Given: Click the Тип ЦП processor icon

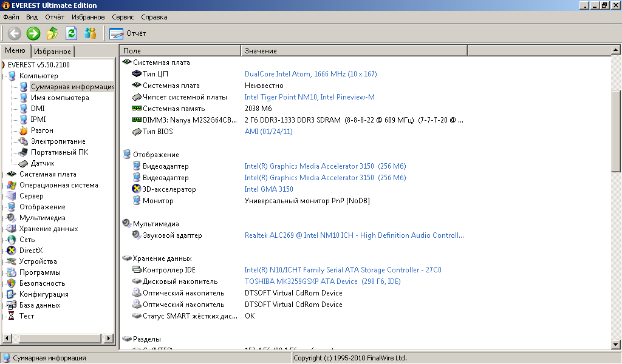Looking at the screenshot, I should [137, 73].
